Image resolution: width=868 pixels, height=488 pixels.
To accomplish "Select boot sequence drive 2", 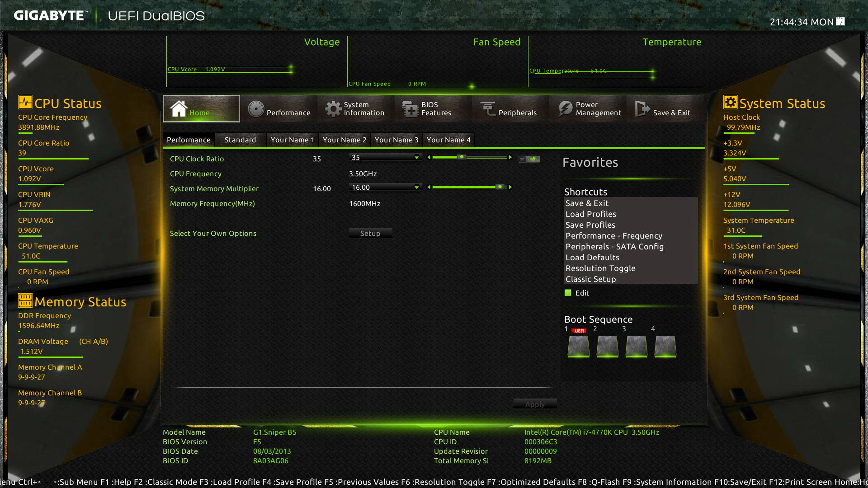I will (607, 346).
